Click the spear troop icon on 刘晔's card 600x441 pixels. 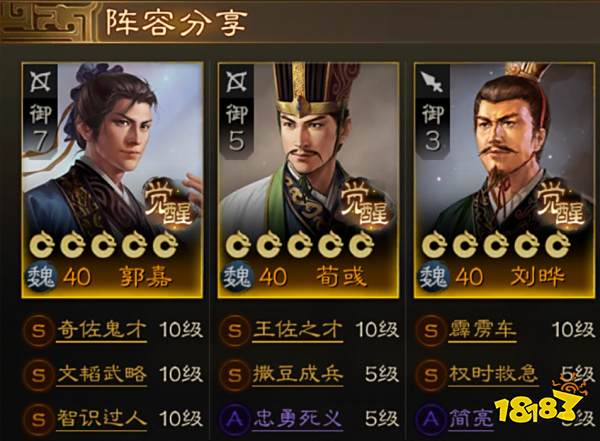[x=433, y=82]
